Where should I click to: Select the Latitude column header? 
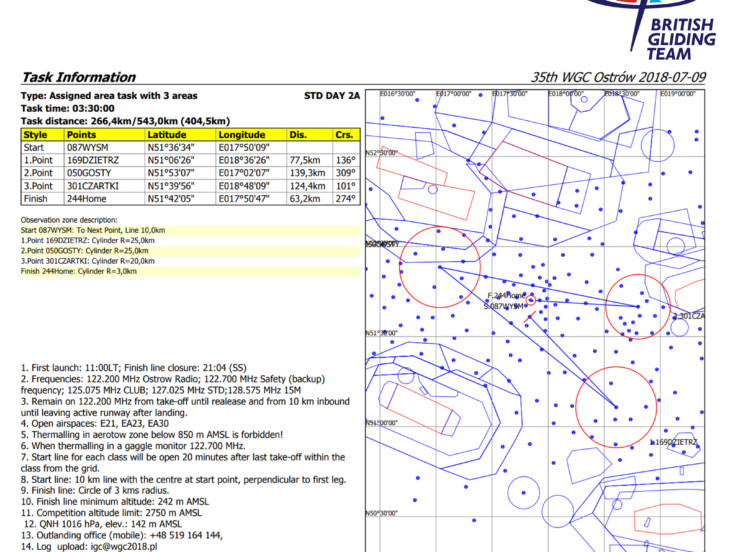(x=167, y=134)
